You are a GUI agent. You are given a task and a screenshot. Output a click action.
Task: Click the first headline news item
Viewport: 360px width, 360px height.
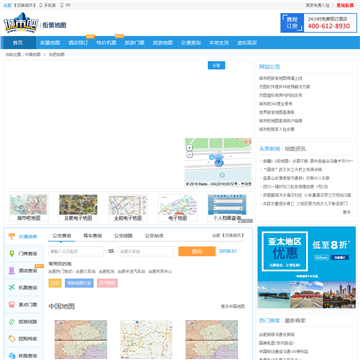coord(307,161)
